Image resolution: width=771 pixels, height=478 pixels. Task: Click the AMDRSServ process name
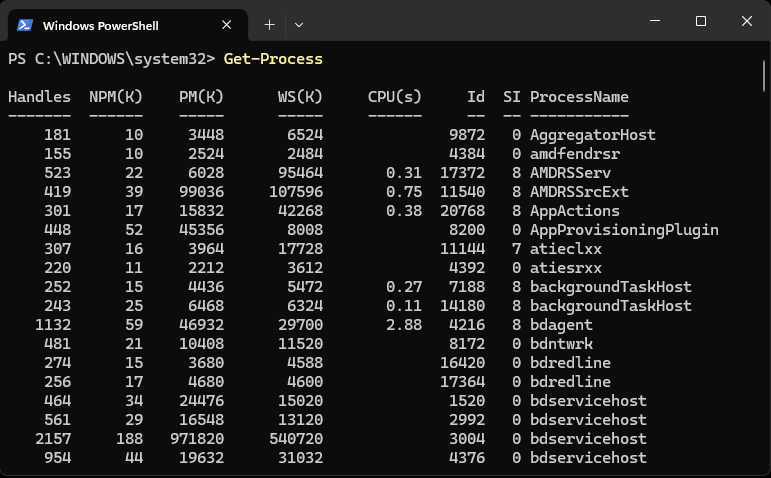coord(570,173)
